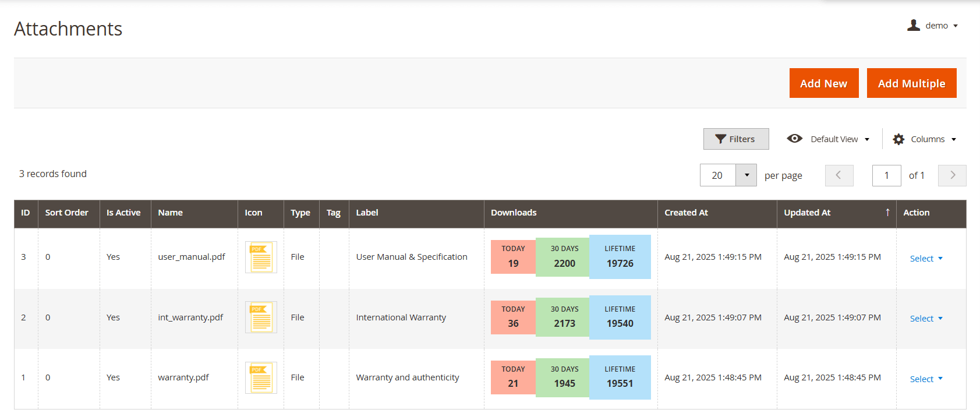This screenshot has height=420, width=980.
Task: Go to next page arrow
Action: [x=952, y=175]
